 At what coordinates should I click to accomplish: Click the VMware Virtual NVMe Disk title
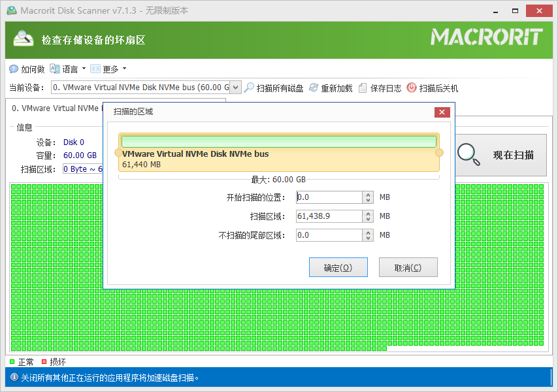tap(195, 154)
